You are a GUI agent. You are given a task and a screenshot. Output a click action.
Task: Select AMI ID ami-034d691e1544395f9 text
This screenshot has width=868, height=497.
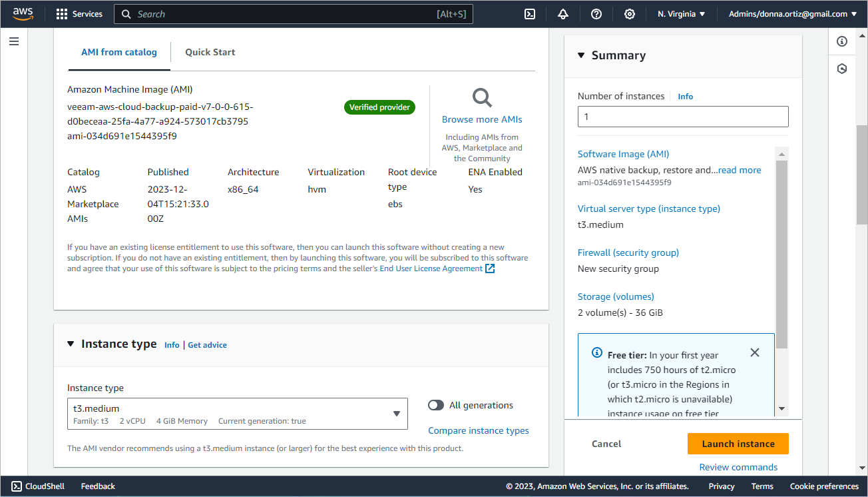click(x=122, y=136)
